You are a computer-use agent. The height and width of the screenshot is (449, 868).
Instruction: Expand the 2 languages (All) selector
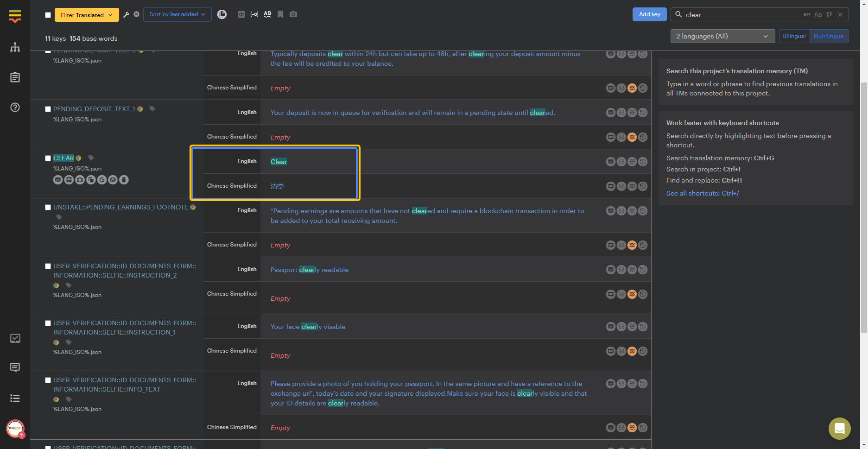pyautogui.click(x=722, y=36)
